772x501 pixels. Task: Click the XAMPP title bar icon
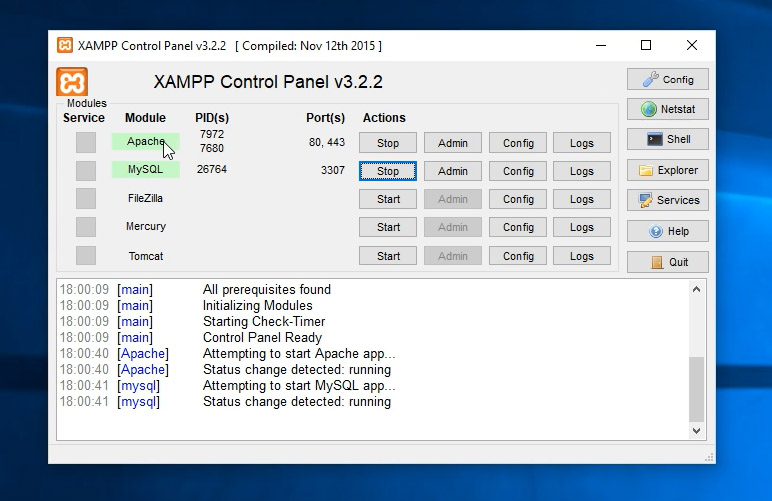(65, 45)
